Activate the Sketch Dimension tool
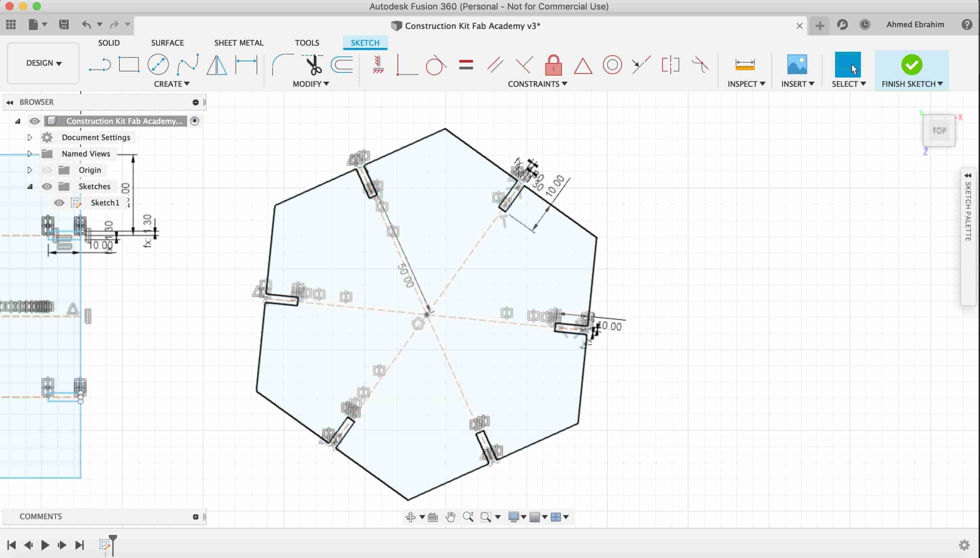Viewport: 980px width, 558px height. tap(246, 64)
